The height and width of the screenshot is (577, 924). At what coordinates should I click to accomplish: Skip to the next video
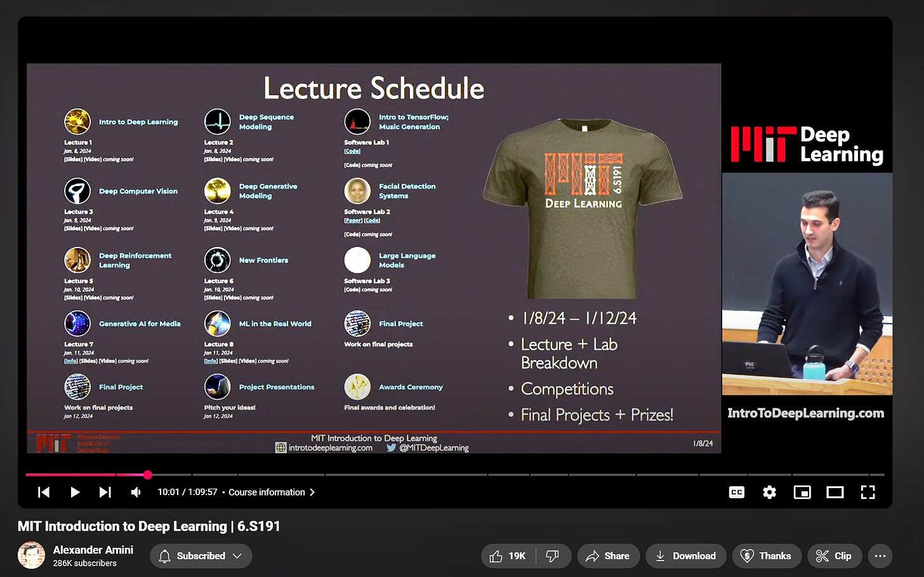pyautogui.click(x=105, y=492)
